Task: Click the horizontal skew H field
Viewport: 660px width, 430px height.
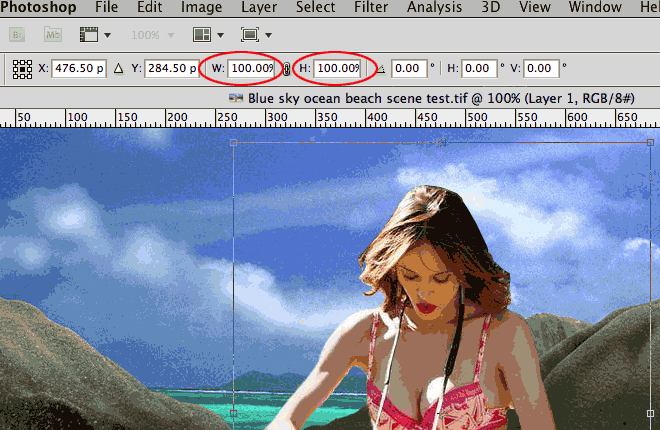Action: coord(479,68)
